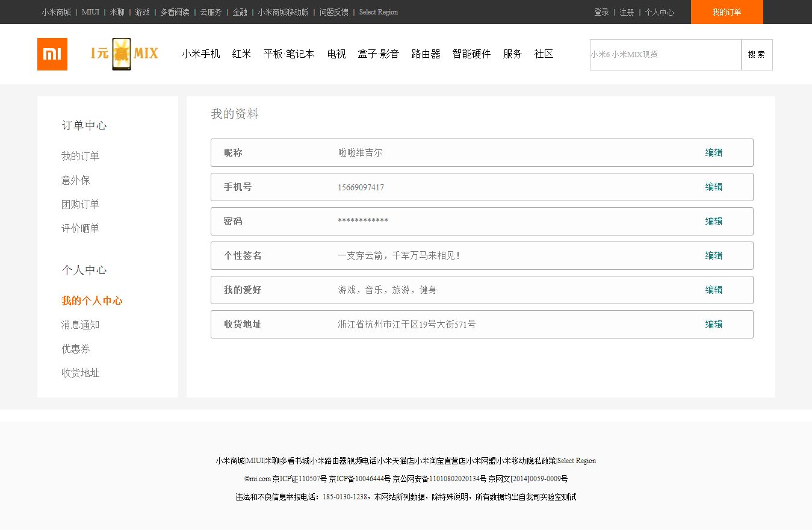Click the 我的资料 heading
The width and height of the screenshot is (812, 530).
click(235, 114)
